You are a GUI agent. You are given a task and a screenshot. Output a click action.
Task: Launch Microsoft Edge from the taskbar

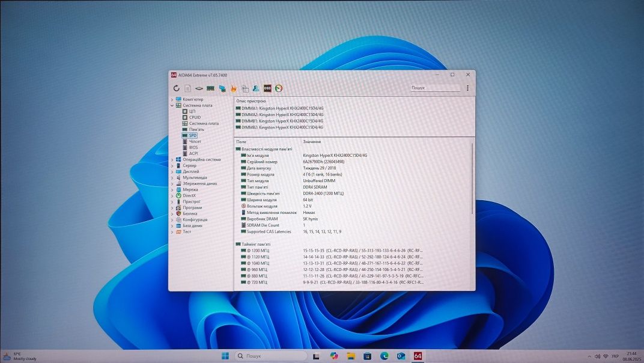(384, 356)
